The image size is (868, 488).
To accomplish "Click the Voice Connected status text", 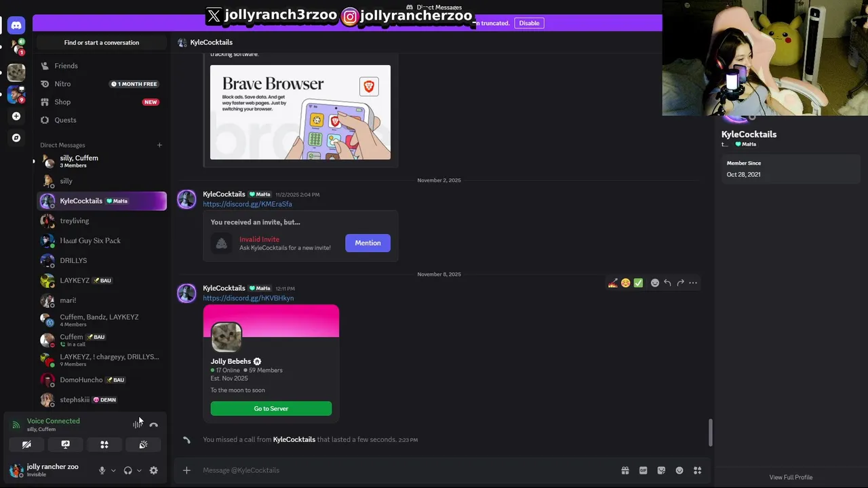I will 54,421.
